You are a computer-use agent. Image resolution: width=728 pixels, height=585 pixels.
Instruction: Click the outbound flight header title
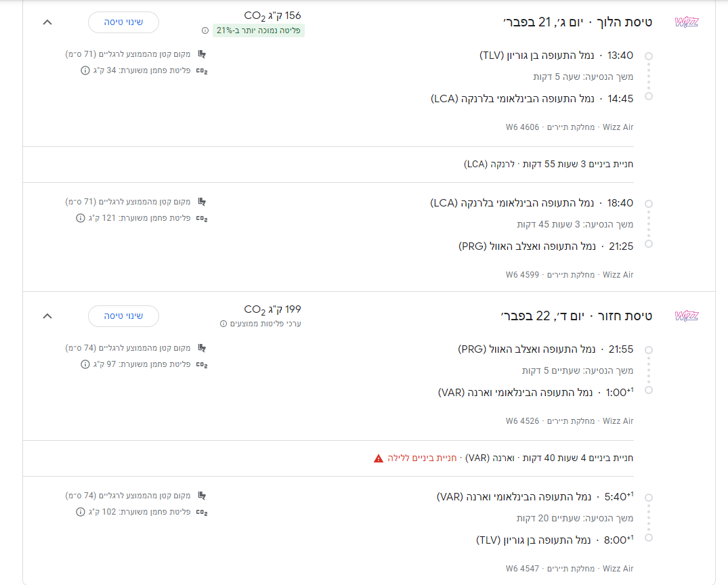click(x=576, y=22)
